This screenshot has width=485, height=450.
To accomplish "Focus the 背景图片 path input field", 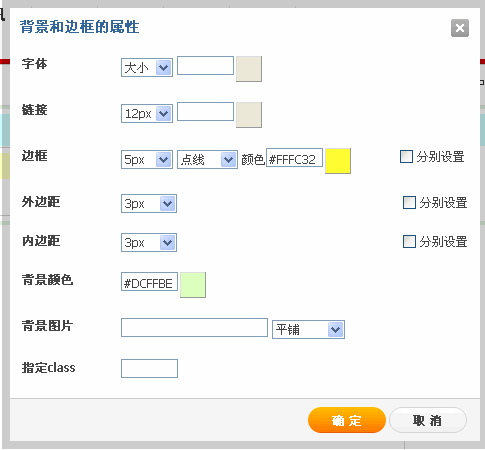I will click(x=194, y=327).
